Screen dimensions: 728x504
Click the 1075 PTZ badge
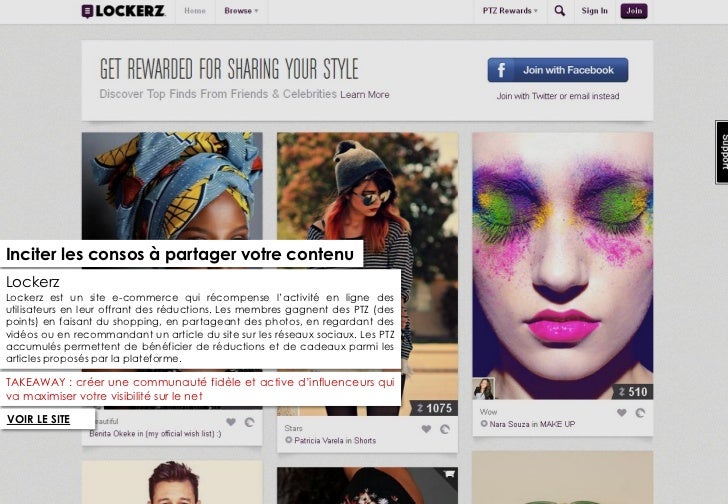[434, 408]
